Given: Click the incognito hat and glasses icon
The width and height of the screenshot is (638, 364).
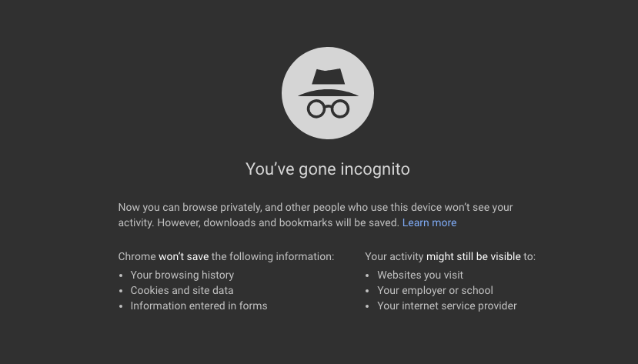Looking at the screenshot, I should [328, 93].
